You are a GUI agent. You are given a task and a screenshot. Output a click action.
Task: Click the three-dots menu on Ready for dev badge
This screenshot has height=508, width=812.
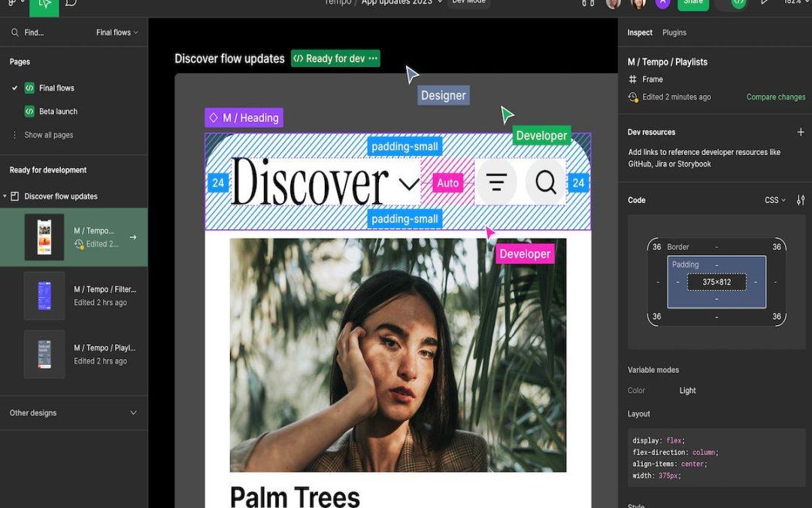(x=373, y=59)
